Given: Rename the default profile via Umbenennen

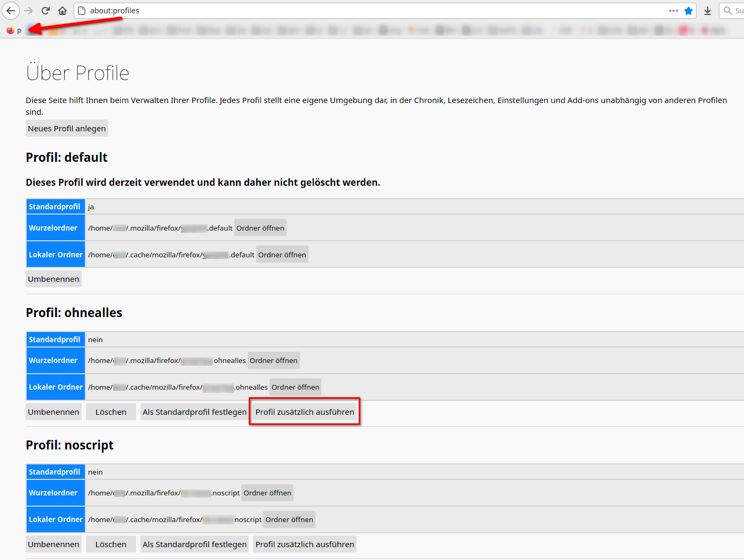Looking at the screenshot, I should [x=53, y=279].
